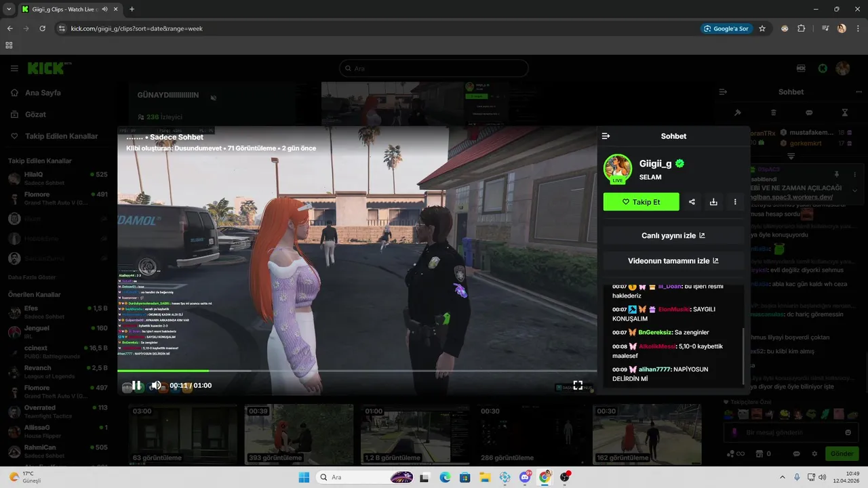868x488 pixels.
Task: Toggle the hamburger sidebar menu
Action: point(14,68)
